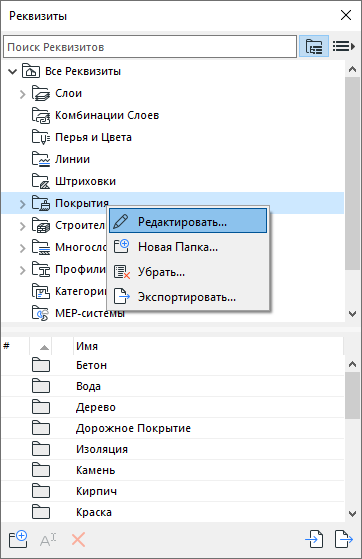The width and height of the screenshot is (362, 559).
Task: Select the Кирпич folder row
Action: point(173,491)
